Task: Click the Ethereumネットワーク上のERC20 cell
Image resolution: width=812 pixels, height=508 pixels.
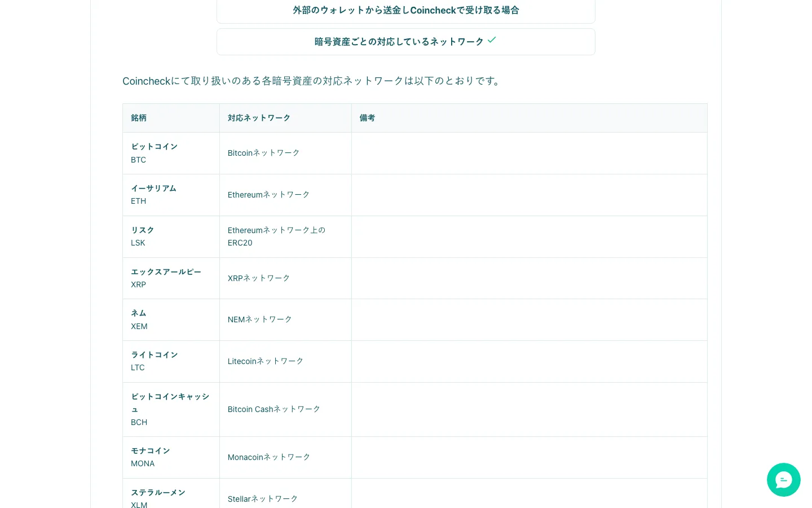Action: [x=285, y=237]
